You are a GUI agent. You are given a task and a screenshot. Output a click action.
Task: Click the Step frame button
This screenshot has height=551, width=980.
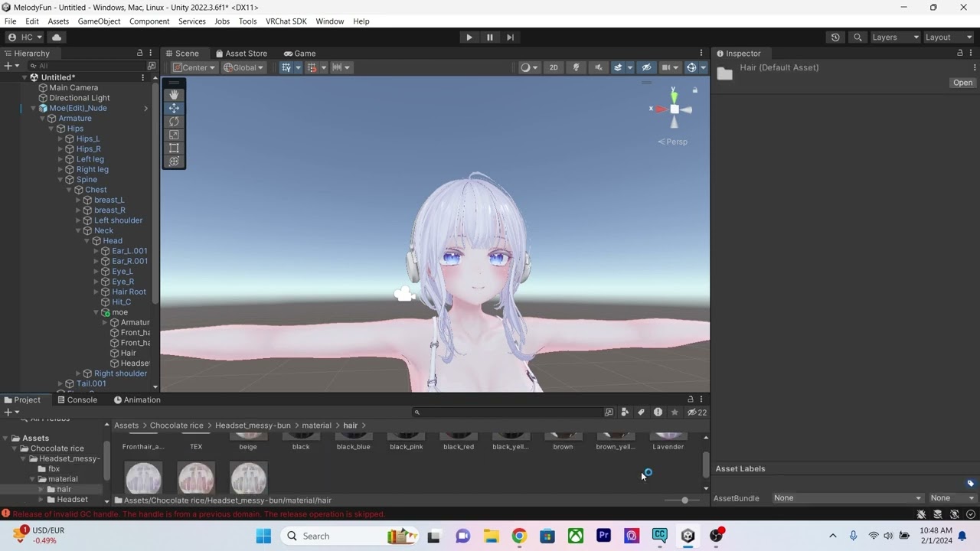click(x=511, y=37)
